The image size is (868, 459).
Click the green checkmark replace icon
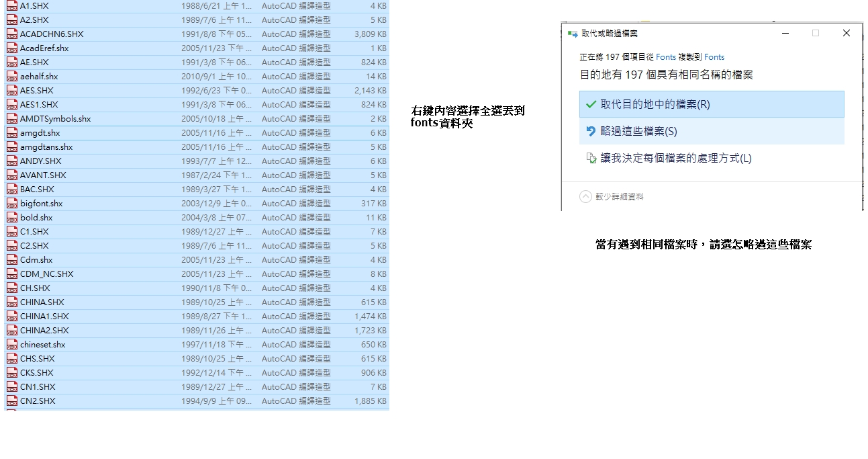coord(591,104)
